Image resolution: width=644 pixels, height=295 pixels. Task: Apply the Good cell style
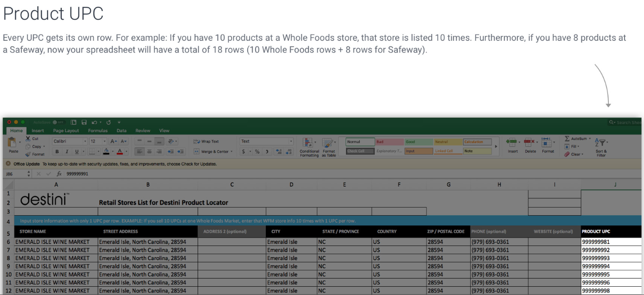[419, 142]
